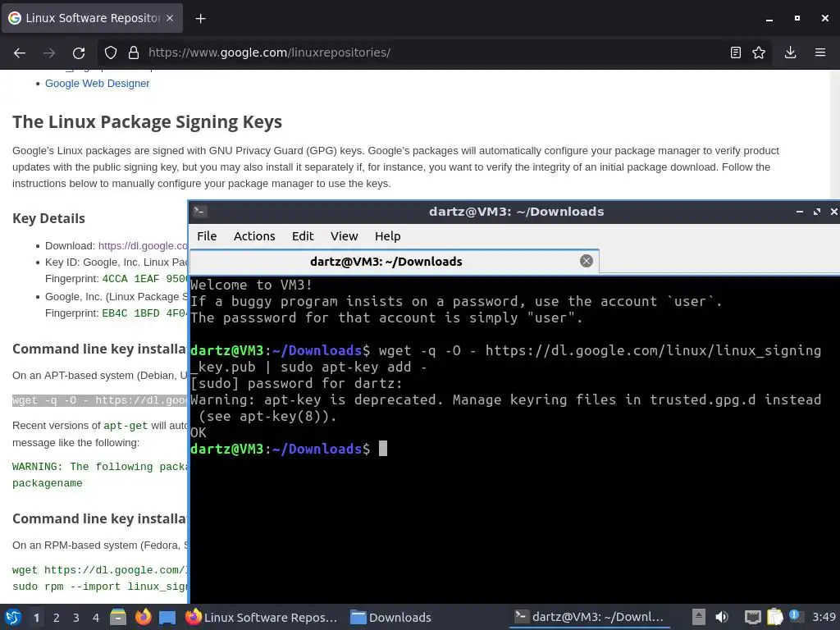This screenshot has height=630, width=840.
Task: Click the 'OK' output line in terminal
Action: [x=199, y=432]
